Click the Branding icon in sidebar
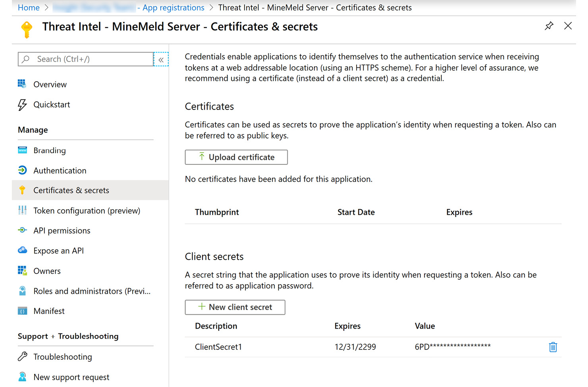This screenshot has width=588, height=387. click(x=22, y=150)
